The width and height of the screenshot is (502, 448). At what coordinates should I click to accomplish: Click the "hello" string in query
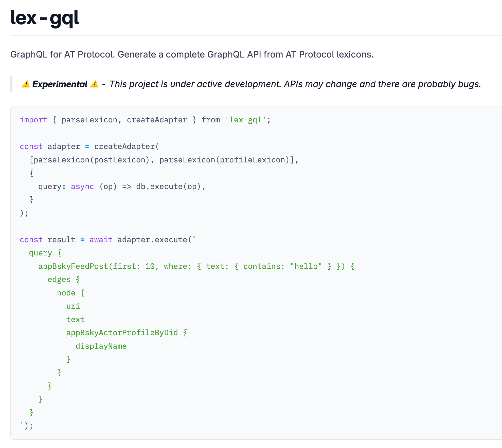306,266
